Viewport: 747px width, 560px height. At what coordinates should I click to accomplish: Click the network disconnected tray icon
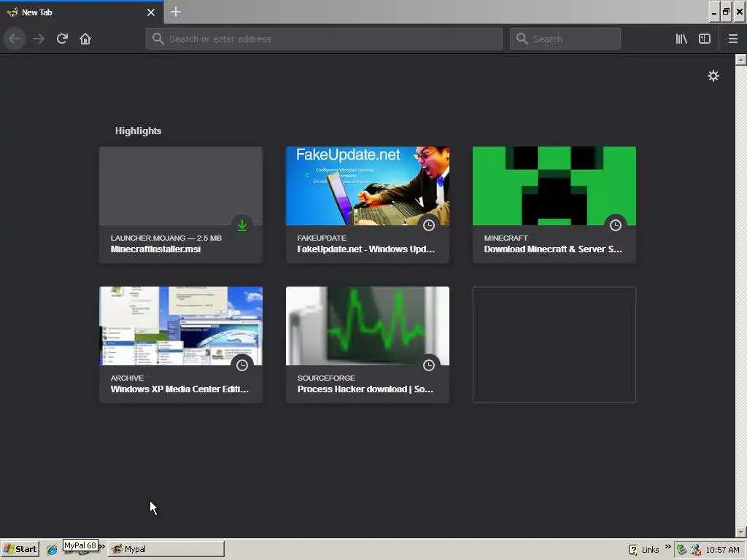(695, 550)
